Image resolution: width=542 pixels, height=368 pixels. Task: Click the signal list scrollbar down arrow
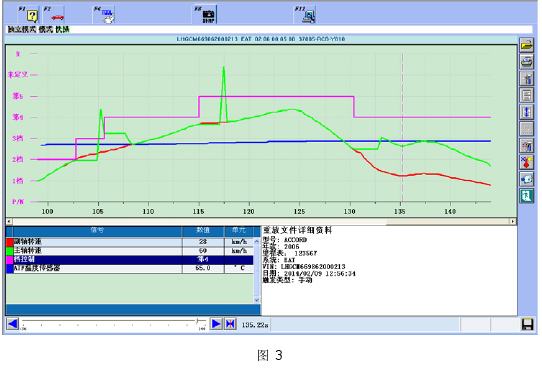point(257,300)
